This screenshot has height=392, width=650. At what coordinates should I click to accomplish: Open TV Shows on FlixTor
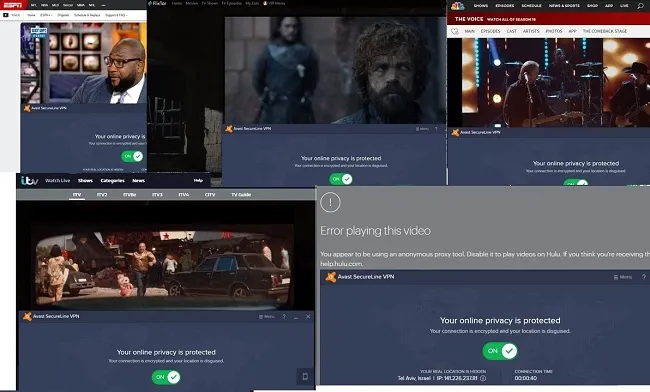click(x=209, y=3)
